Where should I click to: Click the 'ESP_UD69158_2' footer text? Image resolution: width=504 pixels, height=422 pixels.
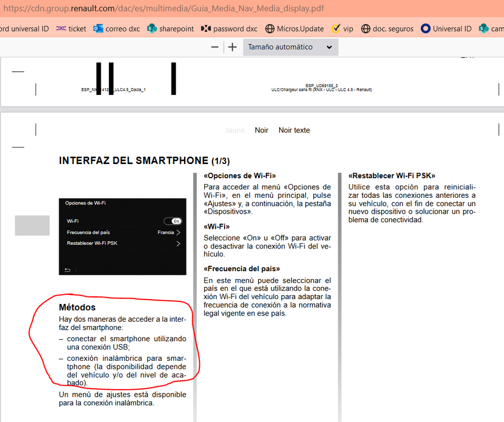(x=322, y=85)
